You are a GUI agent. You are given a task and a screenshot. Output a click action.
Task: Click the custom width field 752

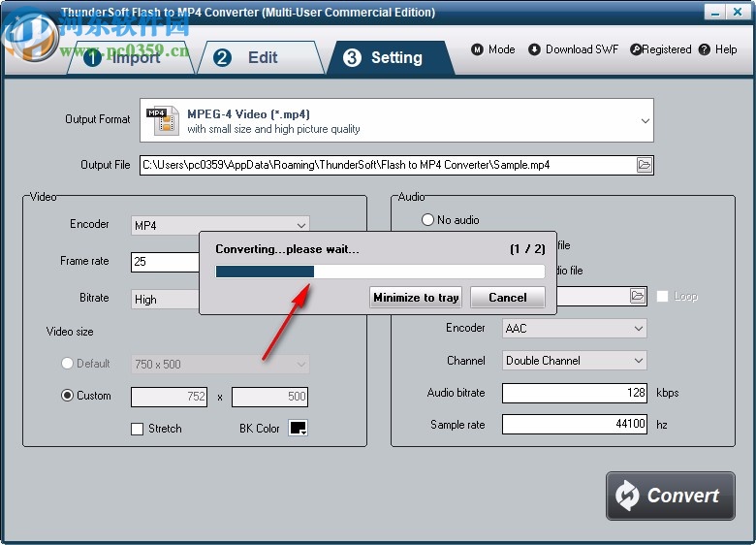170,397
